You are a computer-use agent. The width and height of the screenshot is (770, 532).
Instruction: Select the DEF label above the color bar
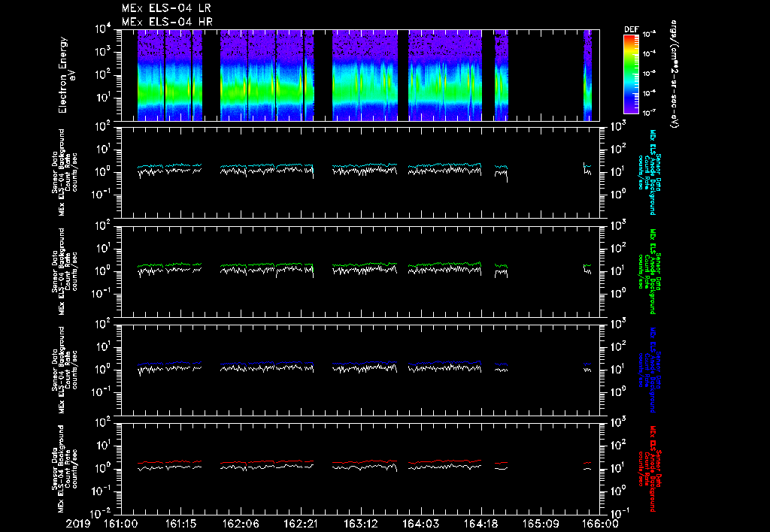[630, 29]
